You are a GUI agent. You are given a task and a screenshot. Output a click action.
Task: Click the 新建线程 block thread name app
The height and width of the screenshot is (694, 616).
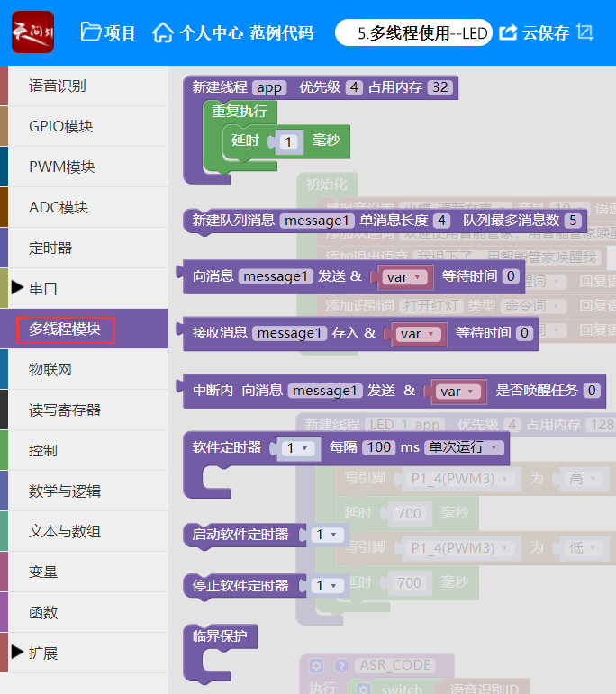click(x=269, y=87)
